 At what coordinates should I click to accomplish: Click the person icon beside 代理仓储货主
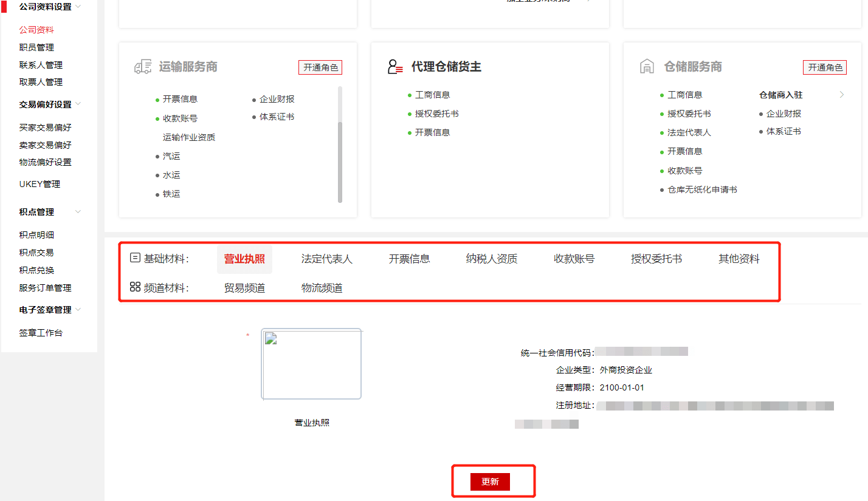[x=395, y=67]
